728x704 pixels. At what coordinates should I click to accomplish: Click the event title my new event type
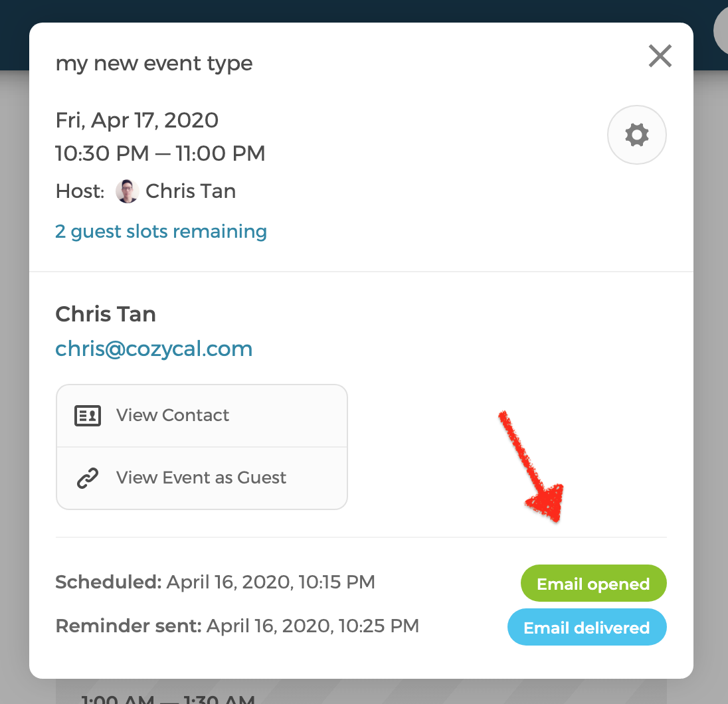click(153, 63)
